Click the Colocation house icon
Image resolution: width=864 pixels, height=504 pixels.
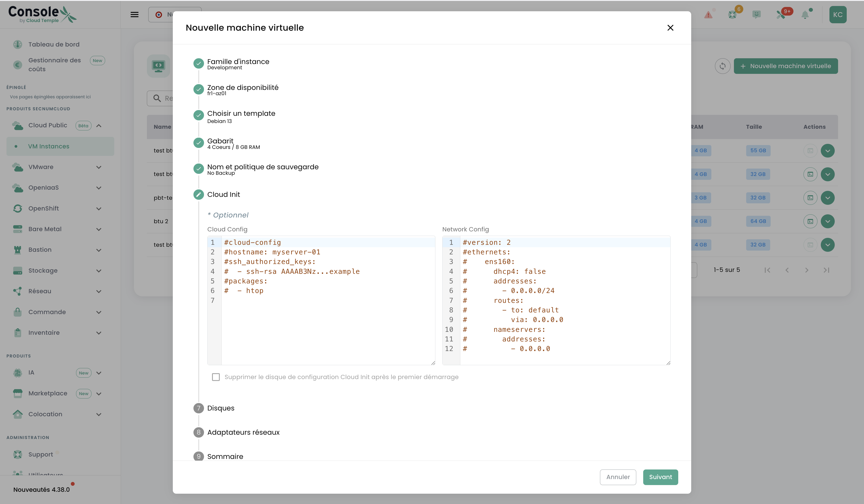click(x=18, y=414)
